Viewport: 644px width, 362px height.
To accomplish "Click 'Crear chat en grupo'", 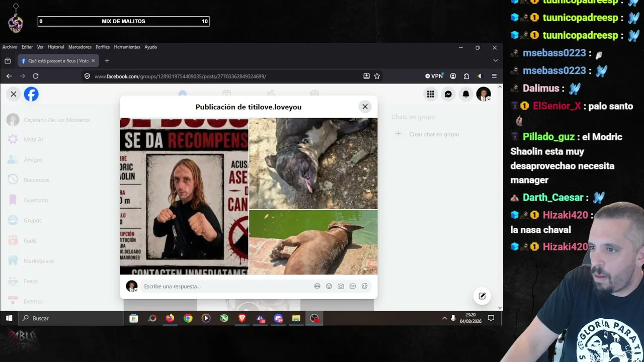I will pyautogui.click(x=427, y=134).
